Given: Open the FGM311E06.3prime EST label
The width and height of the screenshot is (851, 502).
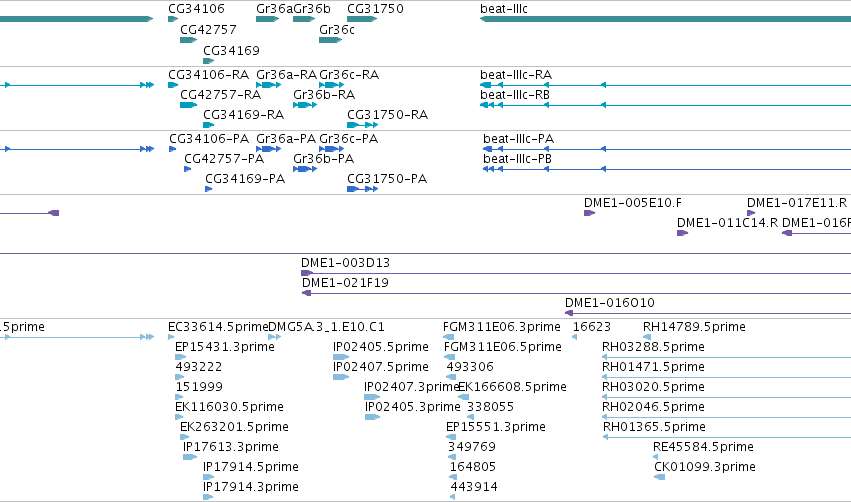Looking at the screenshot, I should [502, 327].
